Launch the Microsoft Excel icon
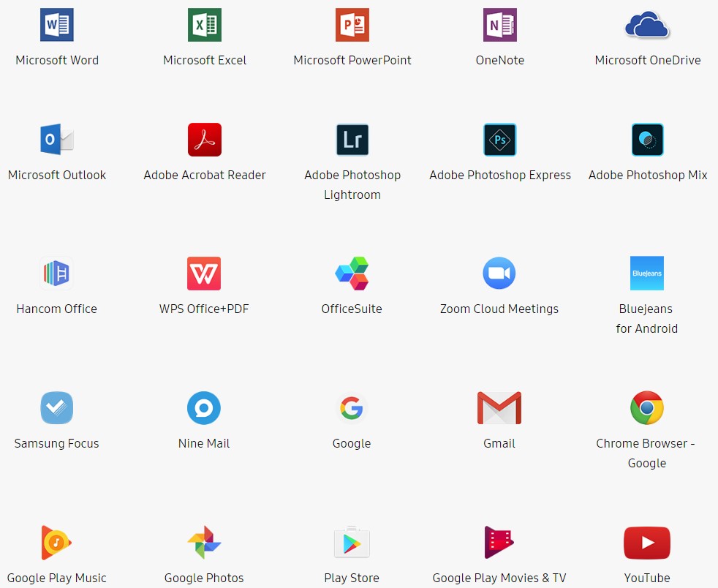718x588 pixels. click(205, 25)
